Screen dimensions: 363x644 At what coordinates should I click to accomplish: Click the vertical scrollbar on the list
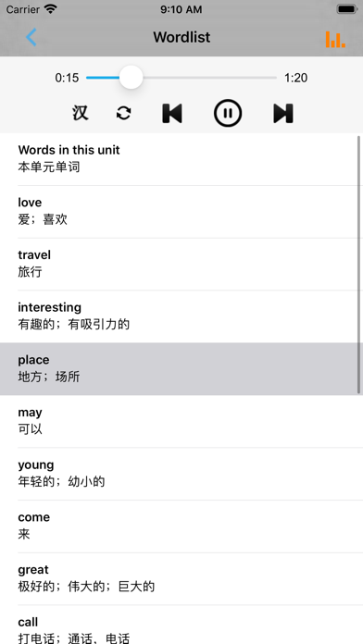pos(359,265)
